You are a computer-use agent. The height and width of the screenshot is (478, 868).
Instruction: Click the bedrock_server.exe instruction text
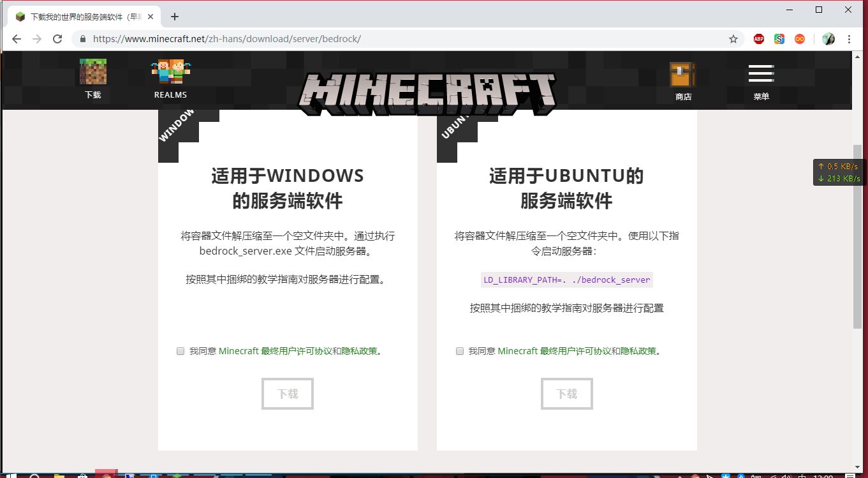(288, 243)
